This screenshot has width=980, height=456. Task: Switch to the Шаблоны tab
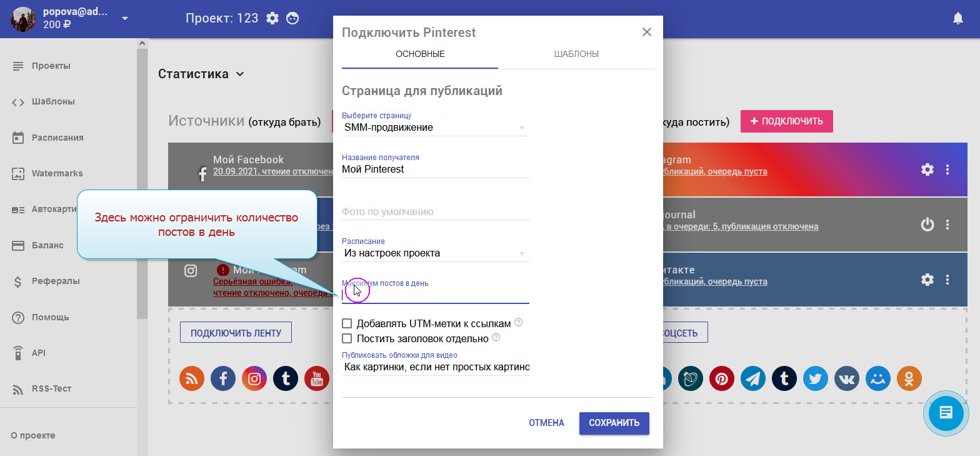[x=576, y=54]
